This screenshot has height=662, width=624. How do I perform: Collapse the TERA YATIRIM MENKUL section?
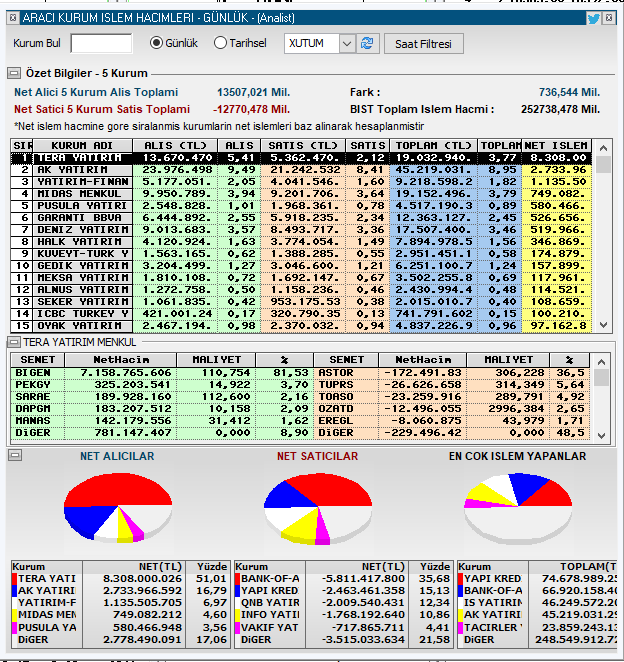(x=14, y=342)
